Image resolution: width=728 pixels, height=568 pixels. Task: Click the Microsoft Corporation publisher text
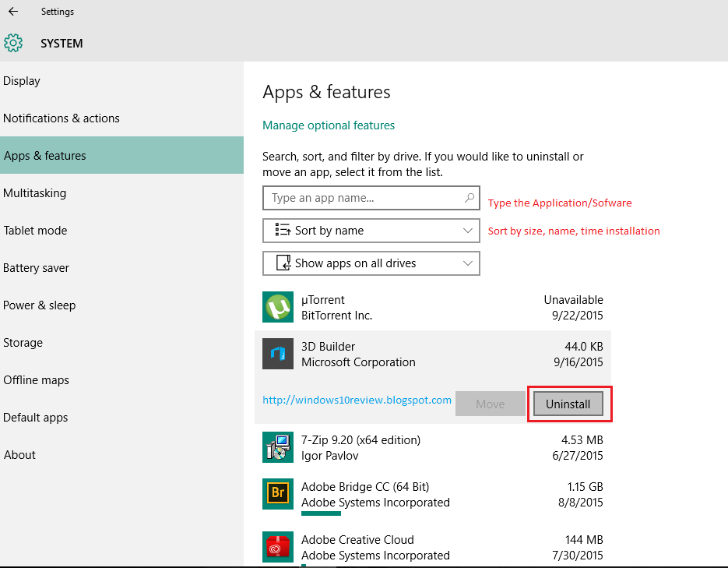tap(358, 362)
